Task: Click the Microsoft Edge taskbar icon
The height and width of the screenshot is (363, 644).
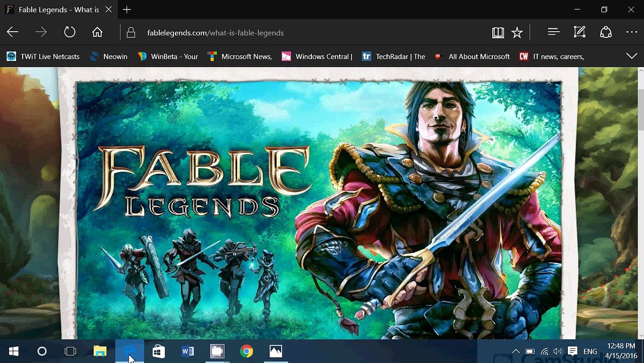Action: tap(130, 351)
